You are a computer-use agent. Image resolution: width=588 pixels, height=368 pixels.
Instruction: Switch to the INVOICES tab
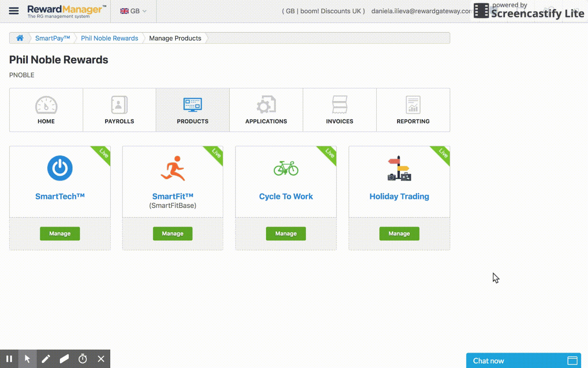(340, 110)
